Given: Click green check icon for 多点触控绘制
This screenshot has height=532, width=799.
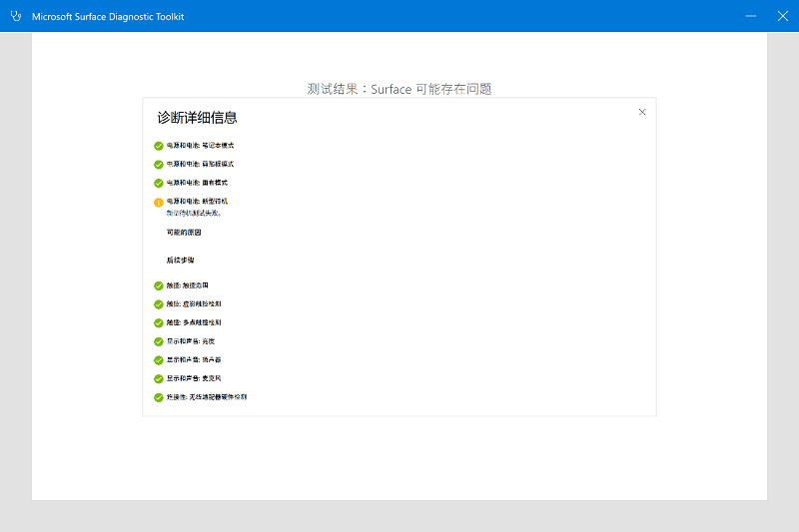Looking at the screenshot, I should (x=159, y=323).
